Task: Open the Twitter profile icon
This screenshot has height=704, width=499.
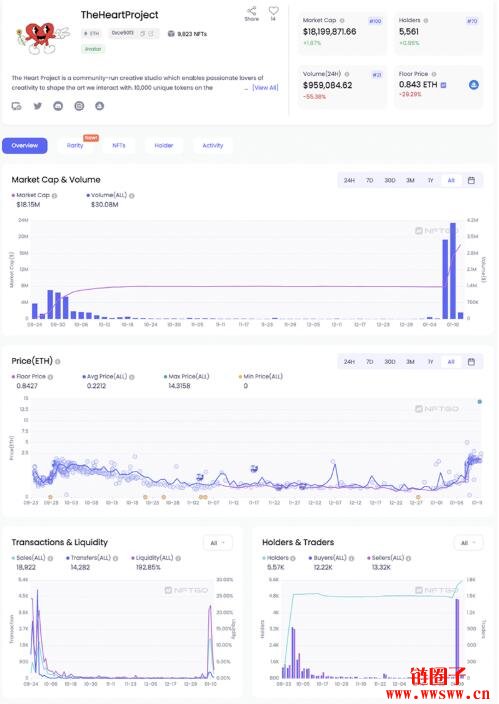Action: 38,106
